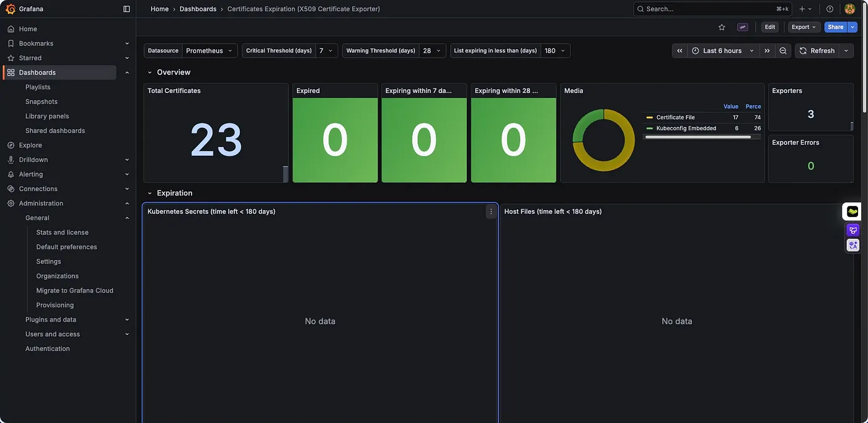Open the help question mark icon
Image resolution: width=868 pixels, height=423 pixels.
pyautogui.click(x=830, y=9)
